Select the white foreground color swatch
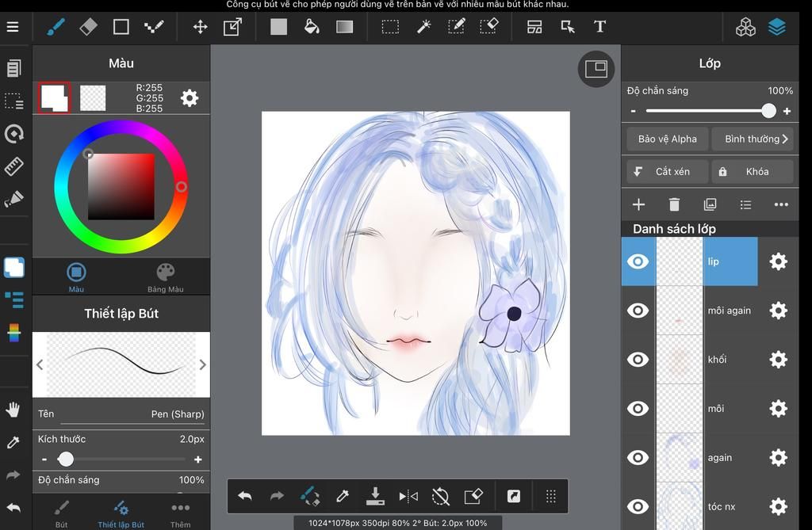This screenshot has width=812, height=530. 54,97
